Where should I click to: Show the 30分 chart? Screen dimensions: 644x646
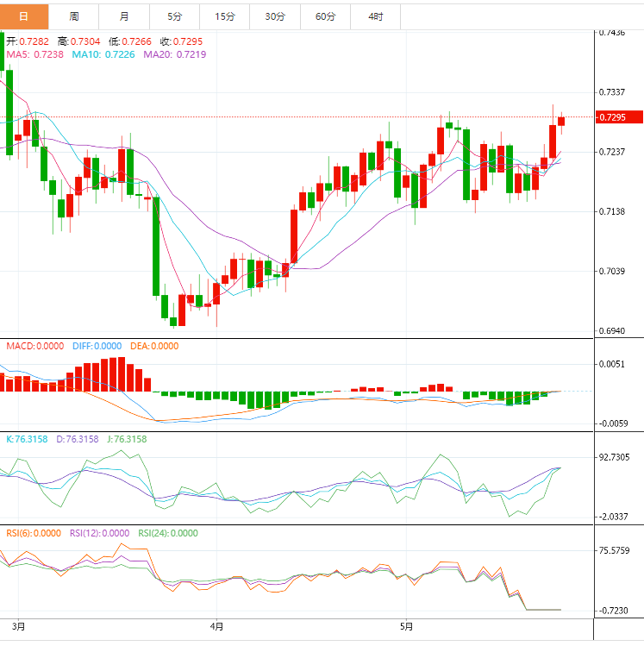pyautogui.click(x=275, y=16)
